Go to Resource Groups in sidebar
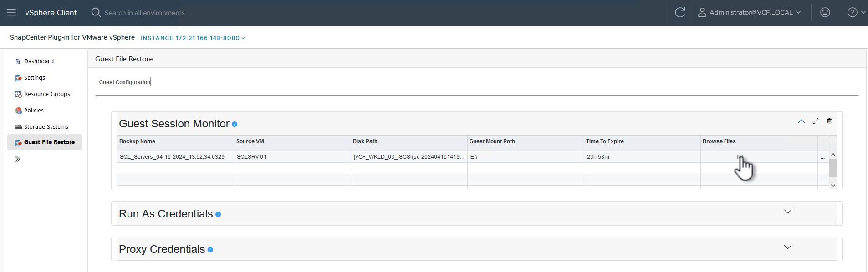The height and width of the screenshot is (272, 868). [x=47, y=94]
